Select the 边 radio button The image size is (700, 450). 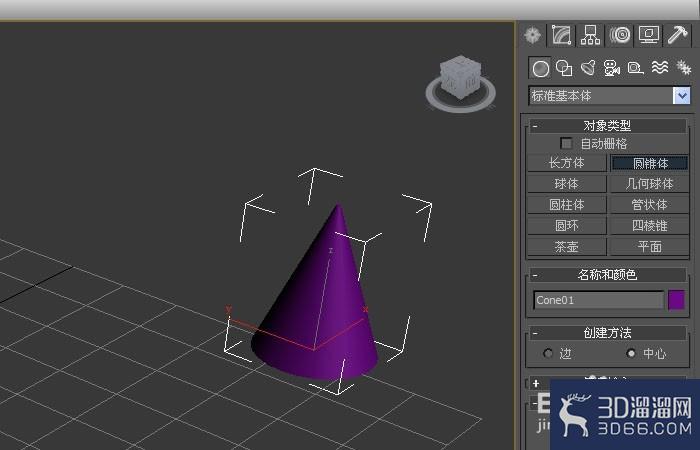coord(548,354)
